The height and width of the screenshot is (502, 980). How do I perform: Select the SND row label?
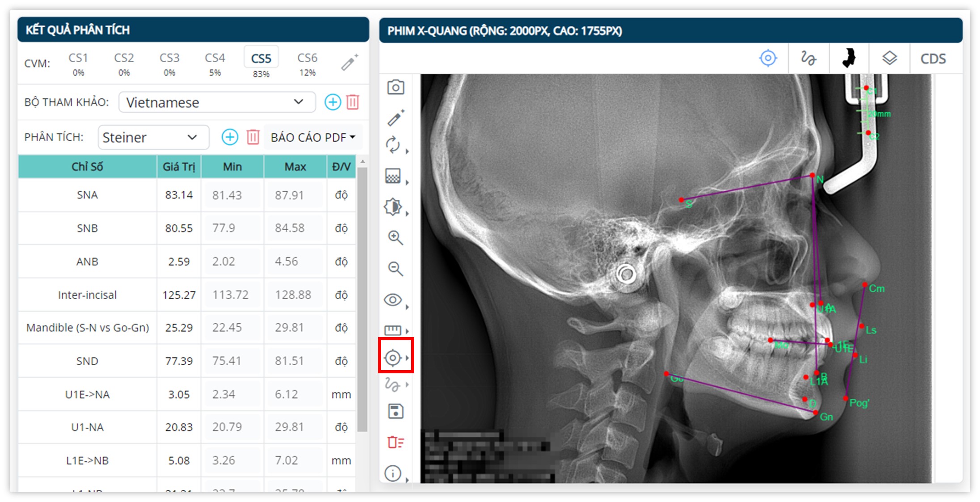[87, 361]
